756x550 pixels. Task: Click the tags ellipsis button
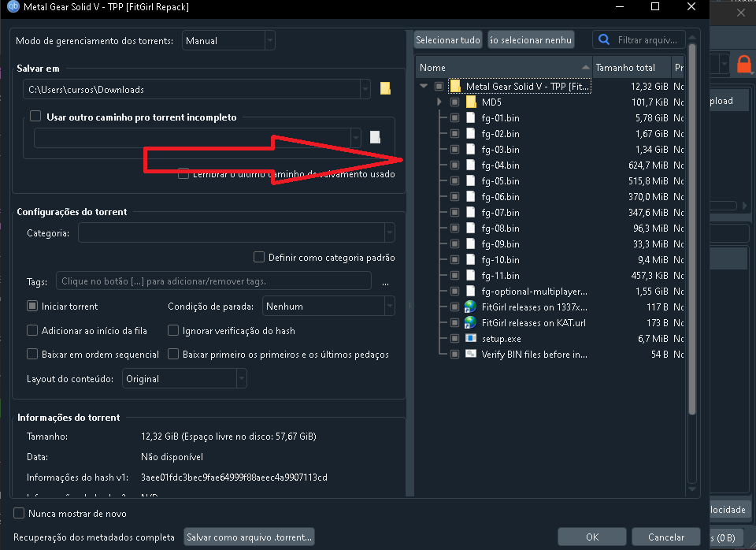[385, 282]
